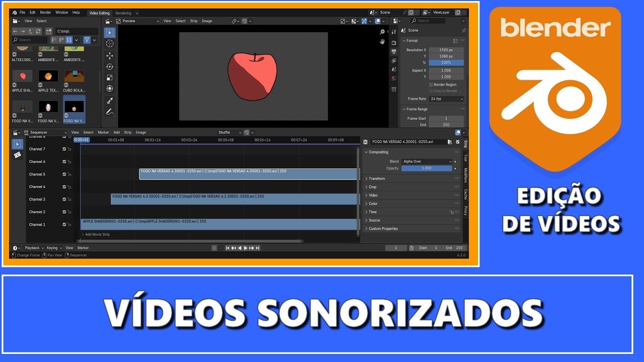Open the Modifiers sidebar tab

click(x=465, y=175)
